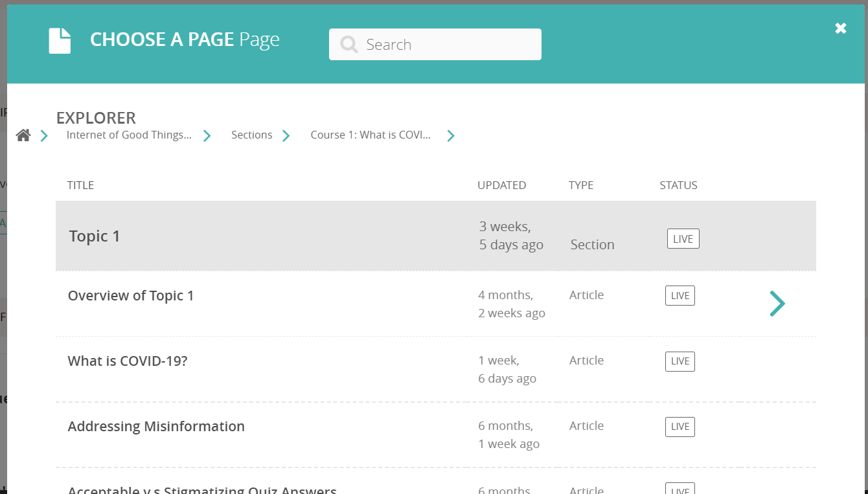Image resolution: width=868 pixels, height=494 pixels.
Task: Click the chevron after Internet of Good Things
Action: (x=207, y=135)
